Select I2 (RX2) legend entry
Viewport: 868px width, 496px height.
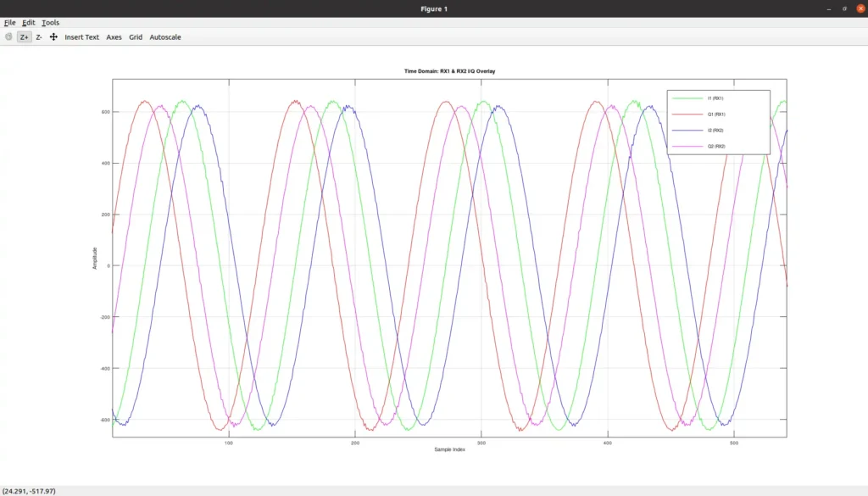click(715, 130)
